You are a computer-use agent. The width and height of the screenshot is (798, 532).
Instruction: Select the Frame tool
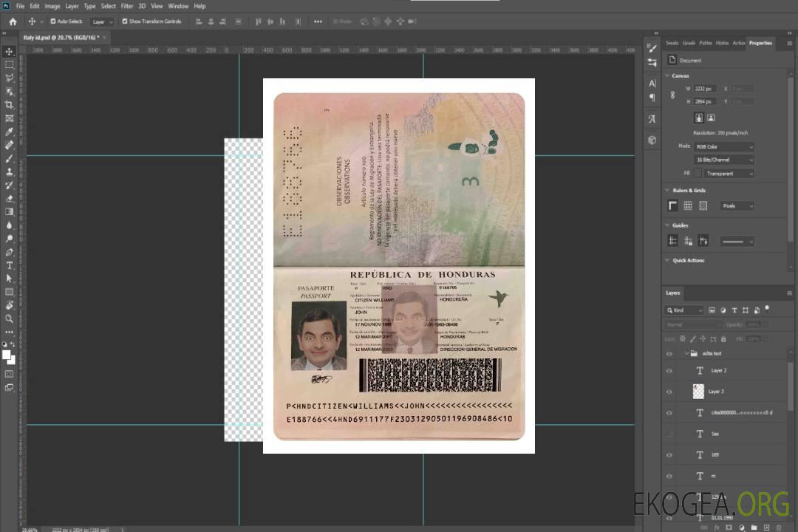point(9,118)
